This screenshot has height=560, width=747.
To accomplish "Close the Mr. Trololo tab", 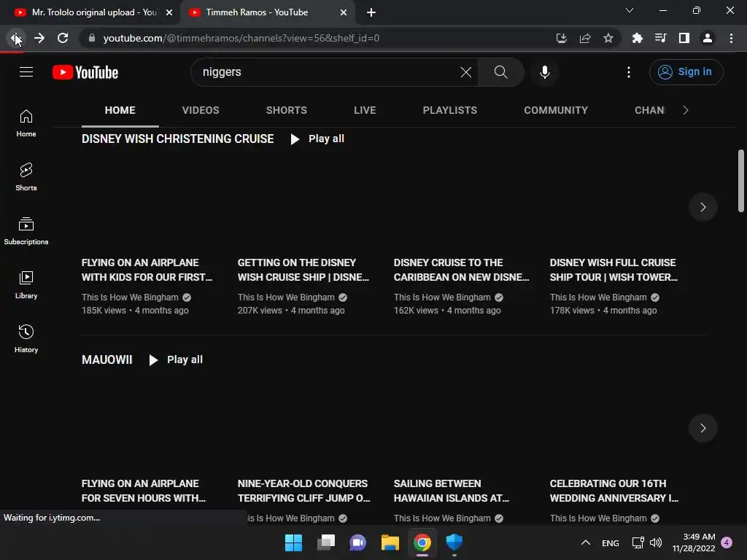I will click(x=169, y=12).
